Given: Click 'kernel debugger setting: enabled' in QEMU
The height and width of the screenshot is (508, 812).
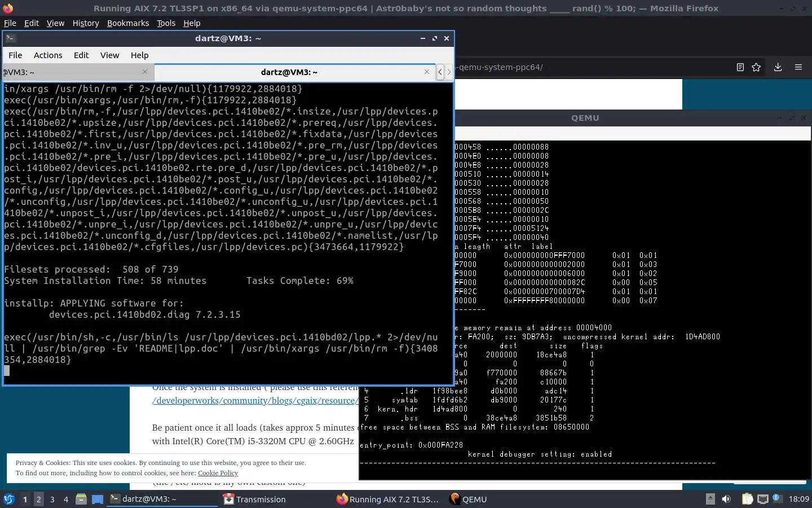Looking at the screenshot, I should 540,454.
